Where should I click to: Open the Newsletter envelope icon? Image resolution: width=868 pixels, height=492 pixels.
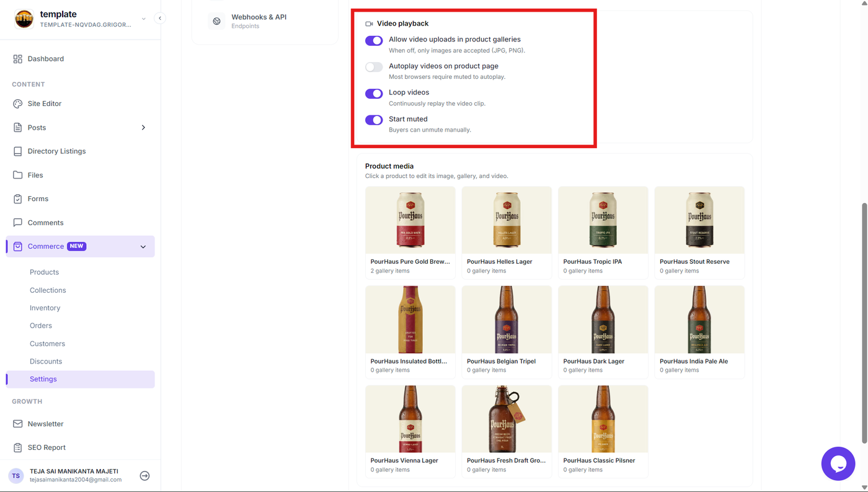point(17,424)
